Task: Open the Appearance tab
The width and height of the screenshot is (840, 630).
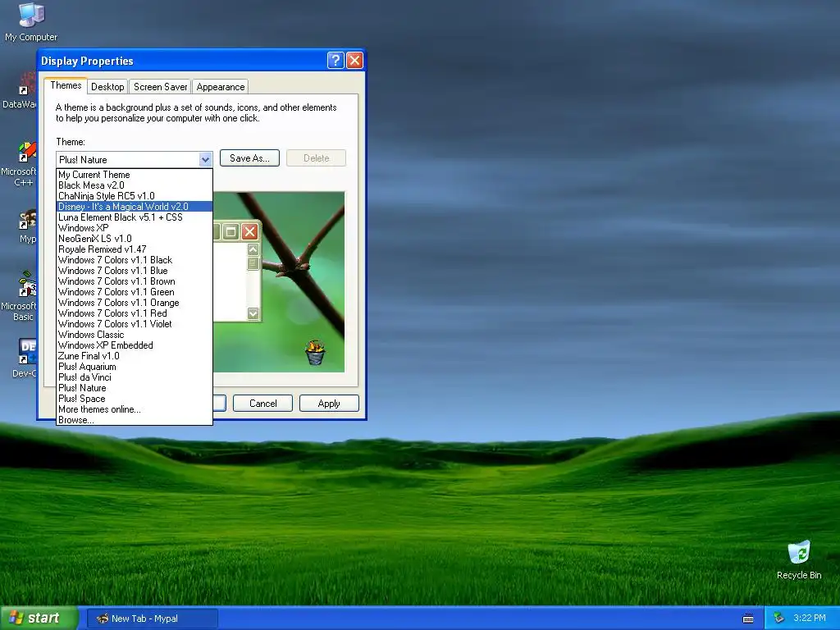Action: click(x=220, y=87)
